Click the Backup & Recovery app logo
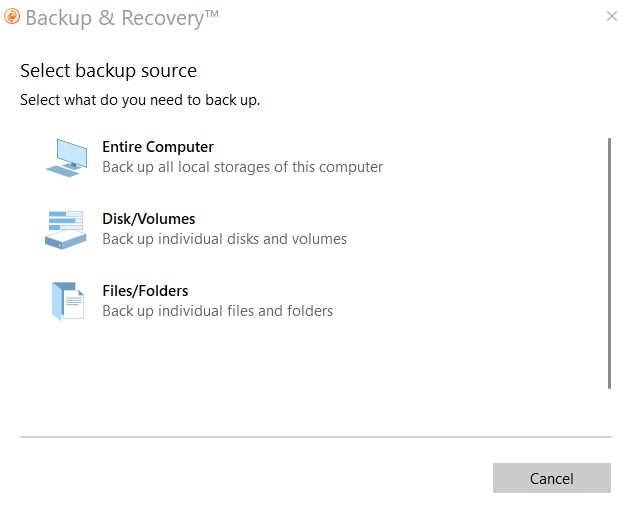Image resolution: width=631 pixels, height=515 pixels. point(11,17)
